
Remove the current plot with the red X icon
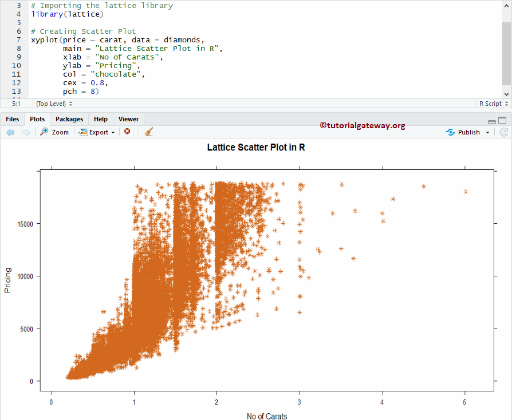coord(127,132)
